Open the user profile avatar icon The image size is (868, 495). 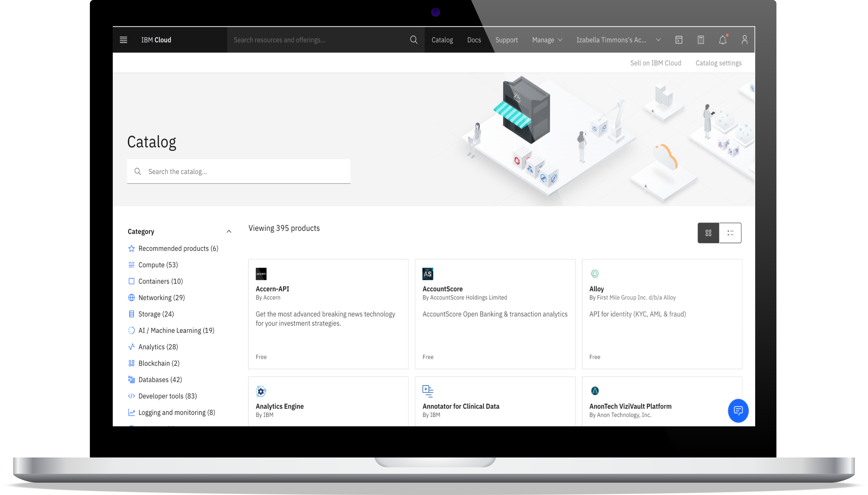(x=745, y=40)
